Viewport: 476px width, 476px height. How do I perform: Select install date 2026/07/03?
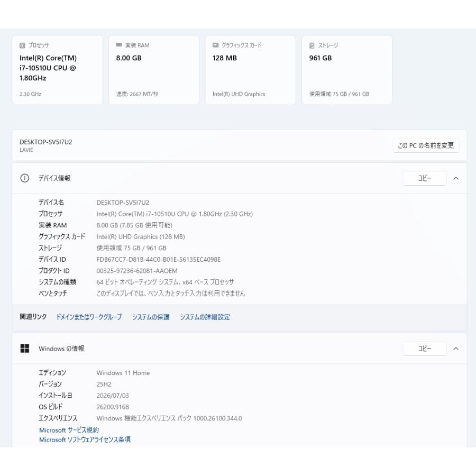coord(113,396)
